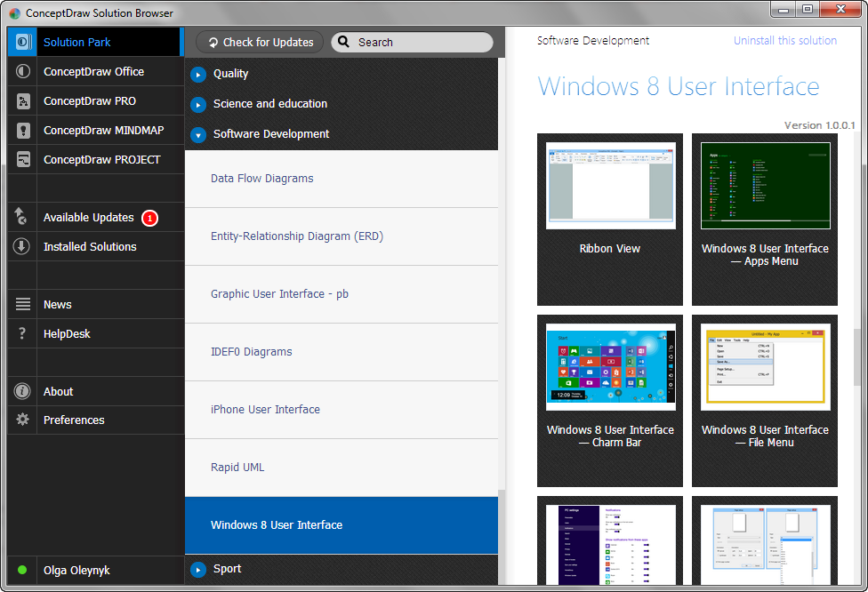The image size is (868, 592).
Task: Open the News section
Action: click(x=95, y=304)
